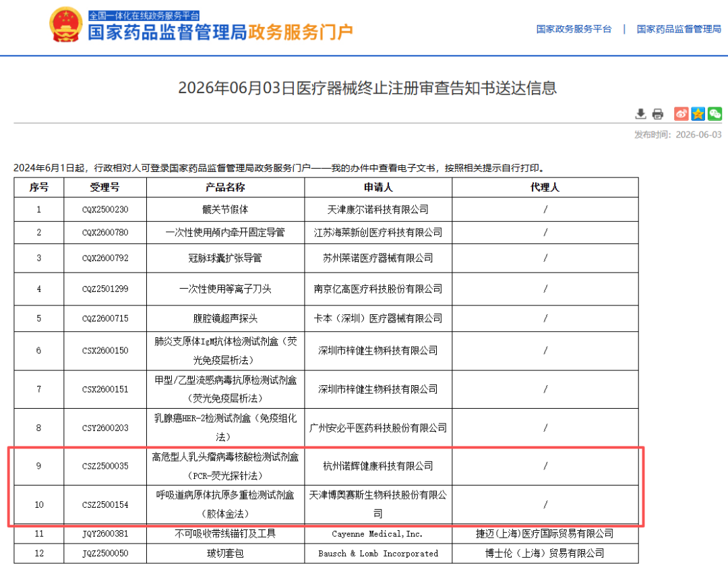Click the national emblem logo

tap(65, 25)
